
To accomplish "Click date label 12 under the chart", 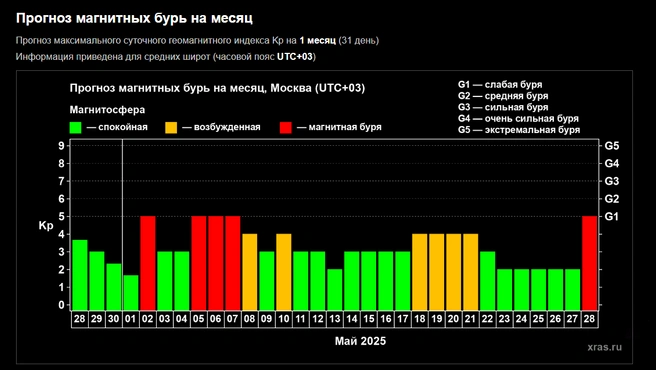I will click(318, 319).
